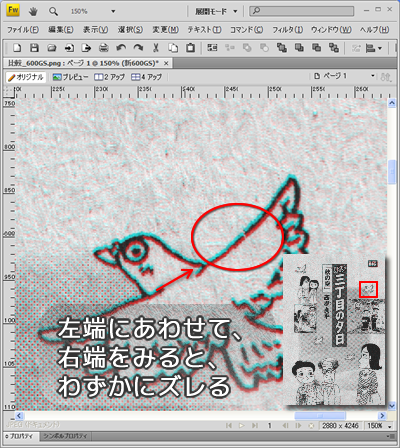This screenshot has width=400, height=448.
Task: Click the Bring to Front icon
Action: (x=282, y=48)
